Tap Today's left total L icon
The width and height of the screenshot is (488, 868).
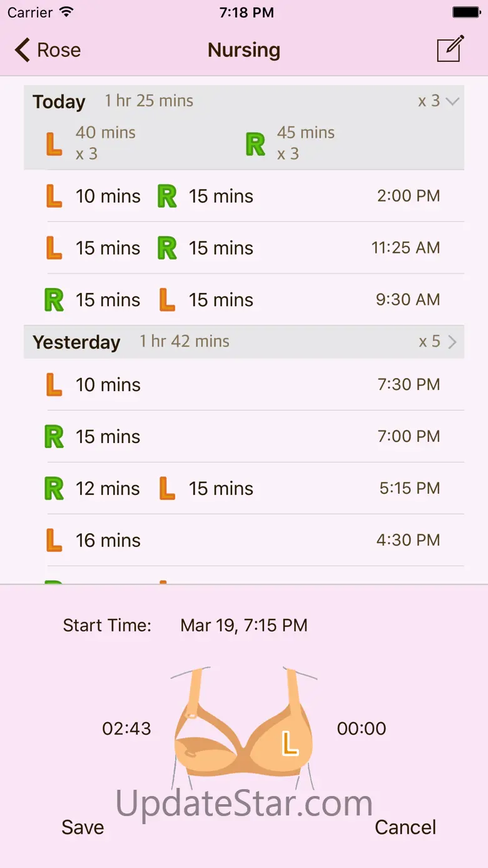click(54, 144)
